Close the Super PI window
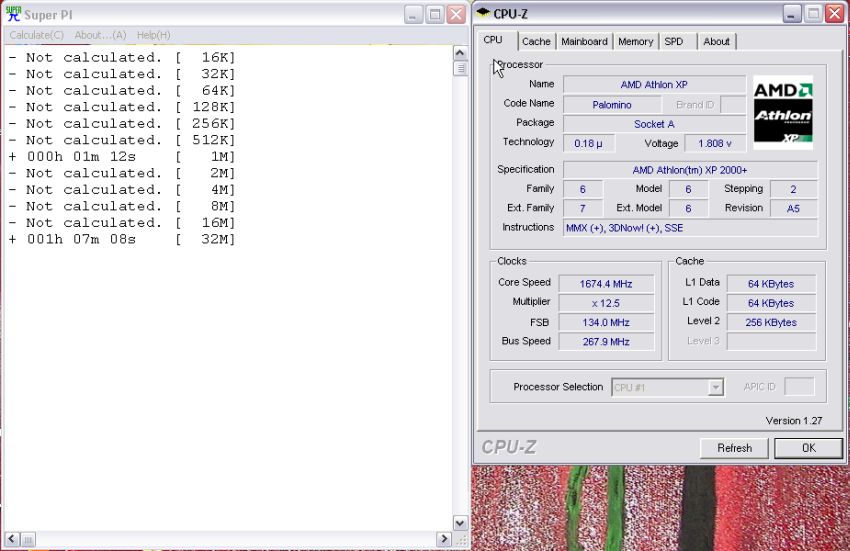The width and height of the screenshot is (850, 551). 456,15
